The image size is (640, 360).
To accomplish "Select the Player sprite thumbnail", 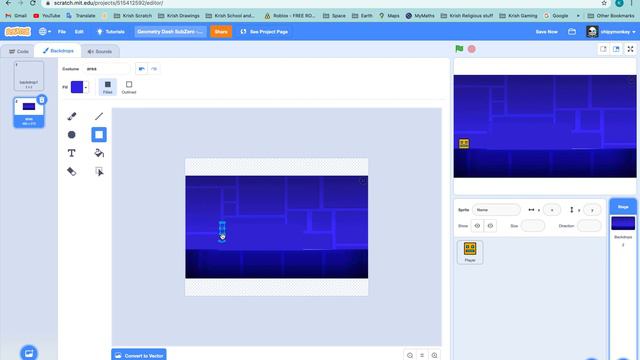I will (x=470, y=251).
